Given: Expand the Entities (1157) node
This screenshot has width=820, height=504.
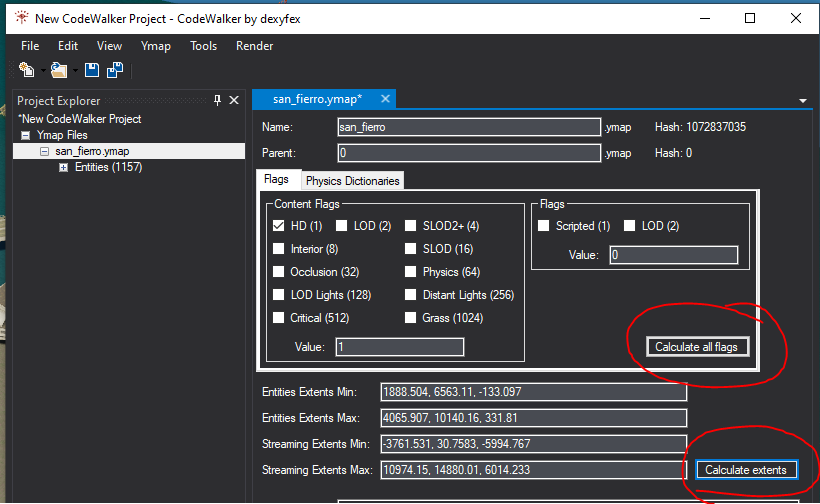Looking at the screenshot, I should (x=63, y=167).
